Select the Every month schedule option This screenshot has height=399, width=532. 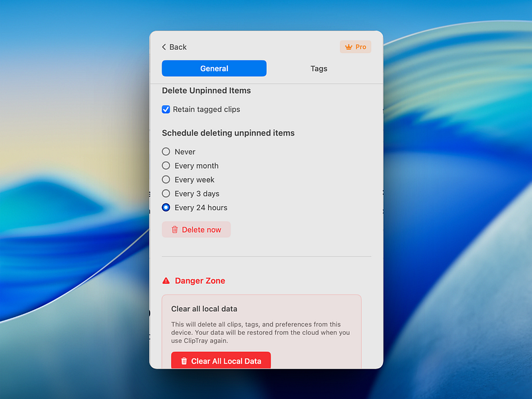tap(166, 166)
